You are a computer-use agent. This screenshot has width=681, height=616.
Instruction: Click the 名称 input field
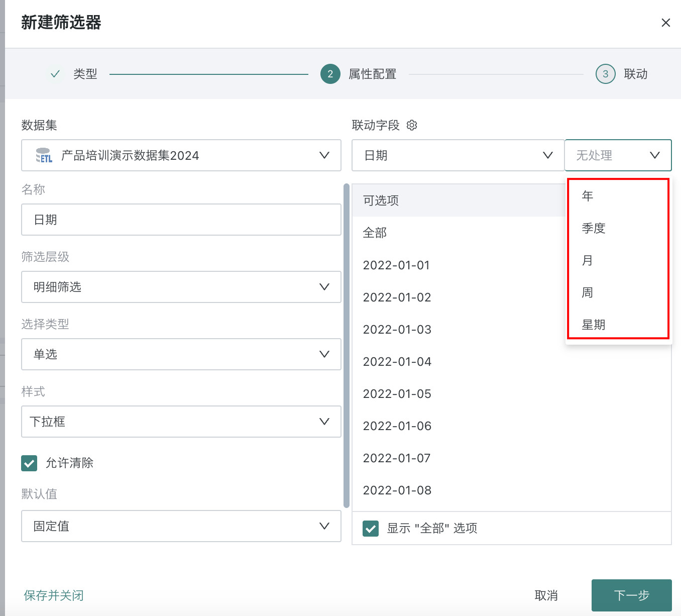[x=181, y=220]
